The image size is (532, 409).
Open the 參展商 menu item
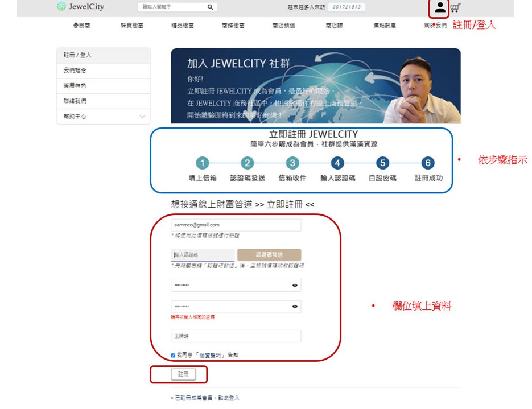pyautogui.click(x=81, y=26)
